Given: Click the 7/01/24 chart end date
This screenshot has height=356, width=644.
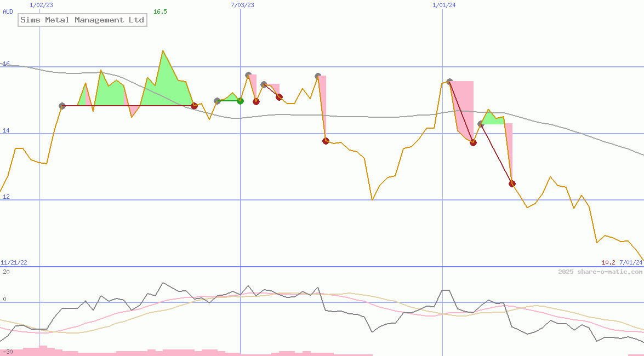Looking at the screenshot, I should [x=631, y=262].
